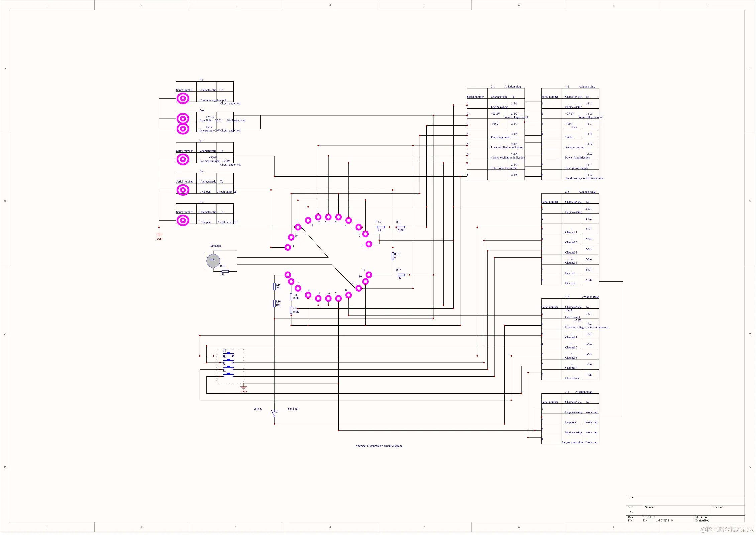Click the Title field in title block
756x535 pixels.
point(685,500)
